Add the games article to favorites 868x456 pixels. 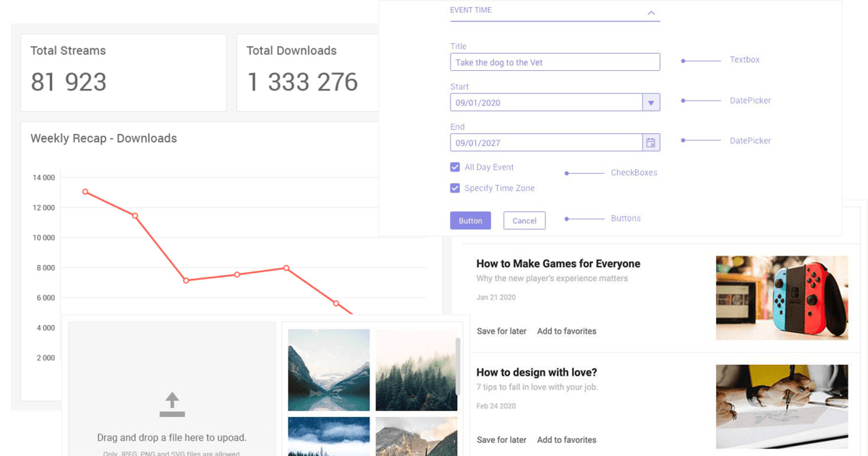(x=566, y=331)
